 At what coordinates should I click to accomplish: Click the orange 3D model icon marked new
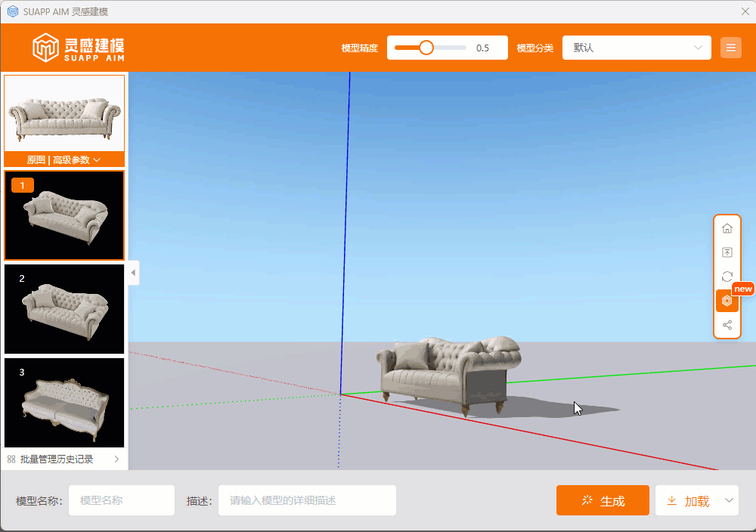coord(727,301)
